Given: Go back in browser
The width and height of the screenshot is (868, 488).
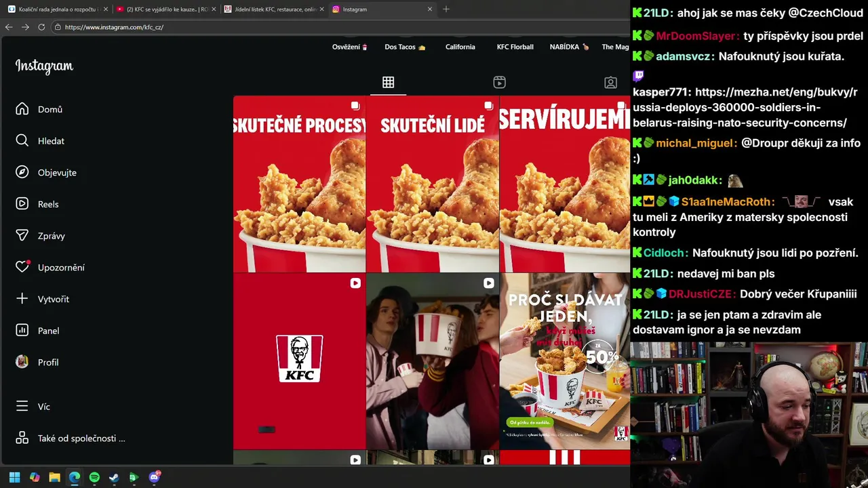Looking at the screenshot, I should [9, 27].
